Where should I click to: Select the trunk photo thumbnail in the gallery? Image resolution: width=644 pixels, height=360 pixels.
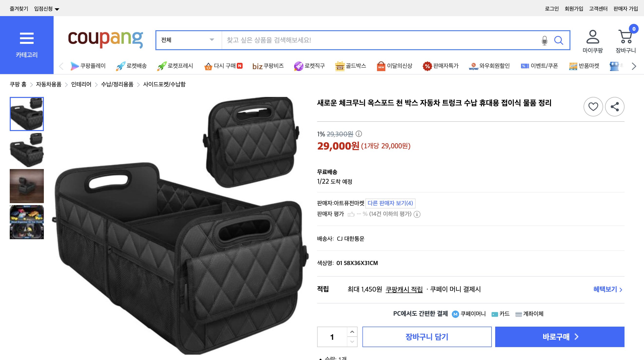27,222
